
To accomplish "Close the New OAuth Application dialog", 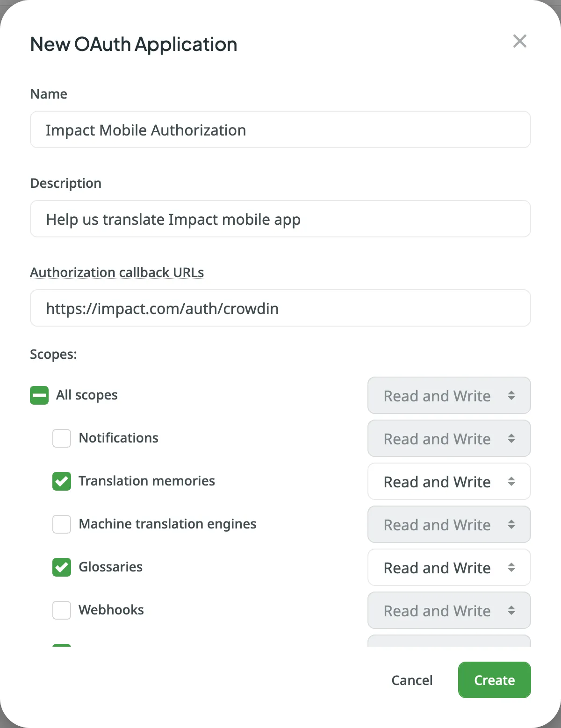I will tap(520, 41).
